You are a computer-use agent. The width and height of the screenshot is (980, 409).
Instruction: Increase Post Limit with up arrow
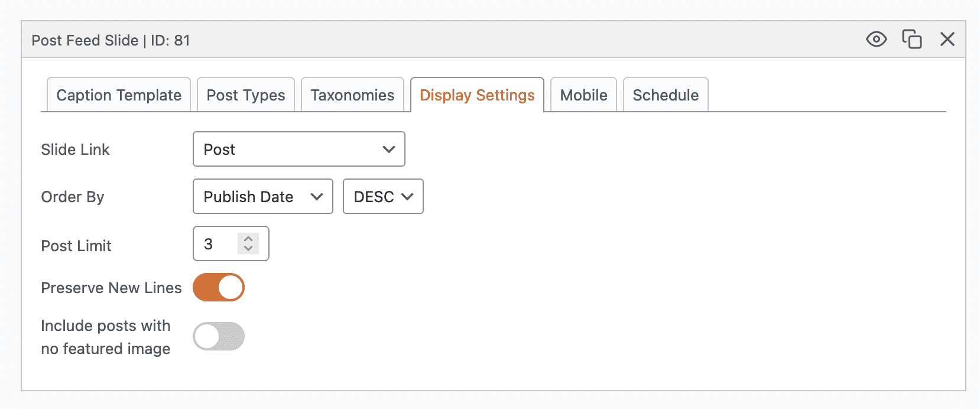click(x=248, y=239)
